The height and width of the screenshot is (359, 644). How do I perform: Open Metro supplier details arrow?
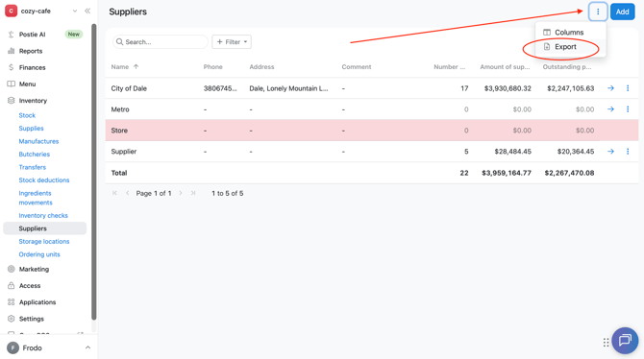point(610,109)
